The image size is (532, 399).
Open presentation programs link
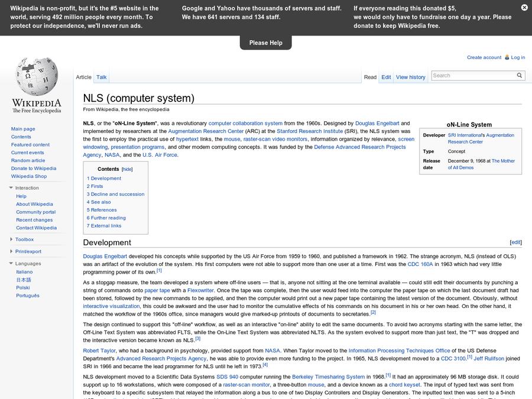point(137,147)
